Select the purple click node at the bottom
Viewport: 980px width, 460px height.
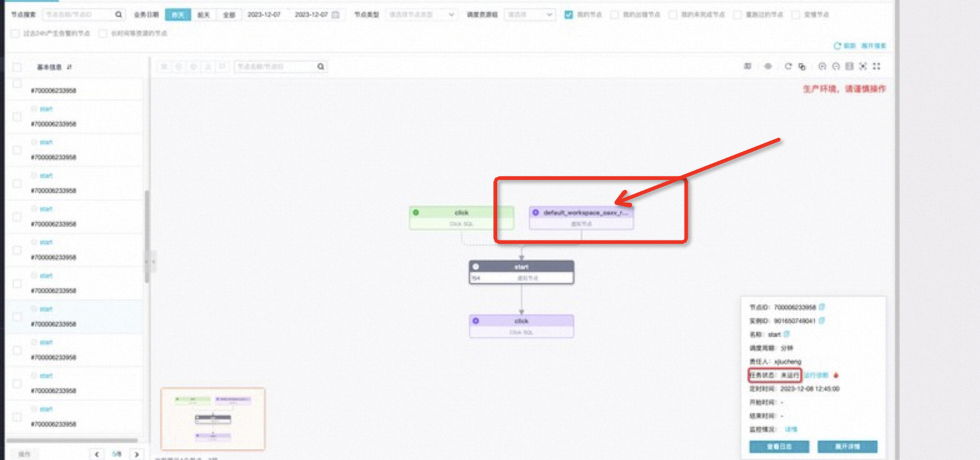[521, 326]
